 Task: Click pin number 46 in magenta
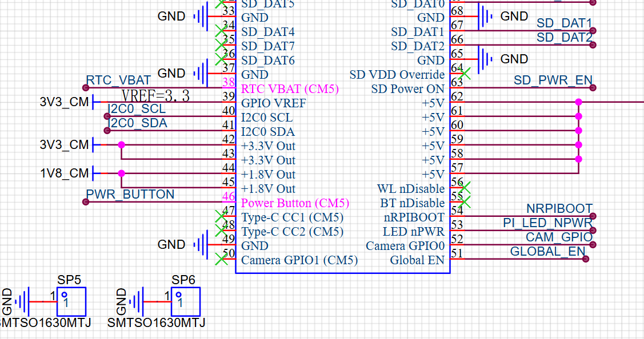[x=229, y=196]
